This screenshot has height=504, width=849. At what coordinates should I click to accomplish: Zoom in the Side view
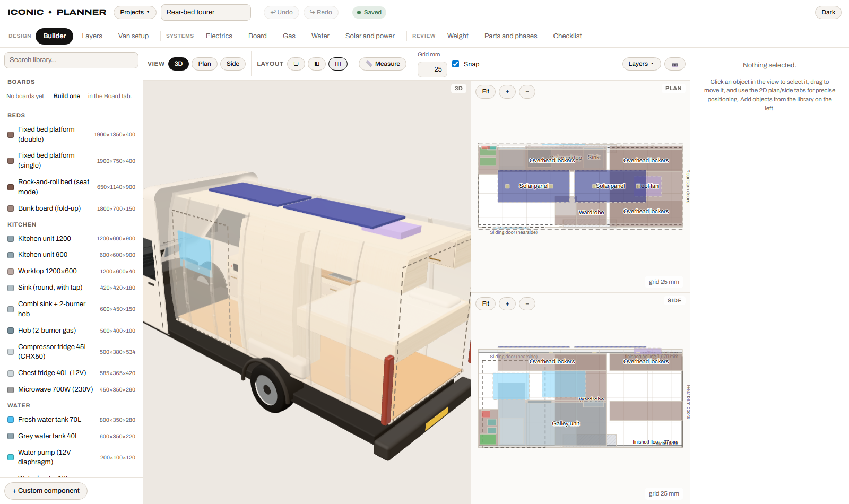[x=507, y=304]
